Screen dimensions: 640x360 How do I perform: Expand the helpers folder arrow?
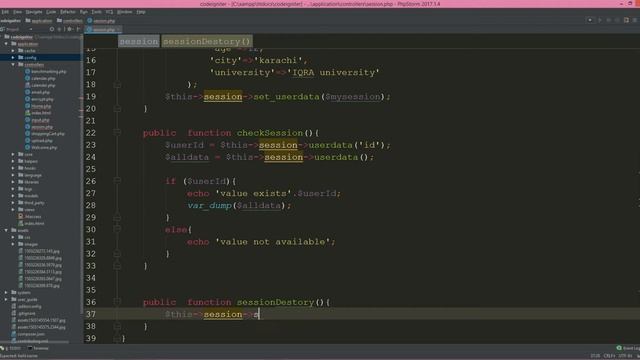(x=13, y=161)
